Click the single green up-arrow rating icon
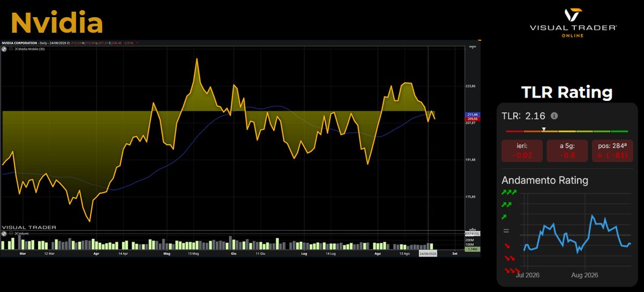Viewport: 644px width, 292px height. tap(504, 217)
